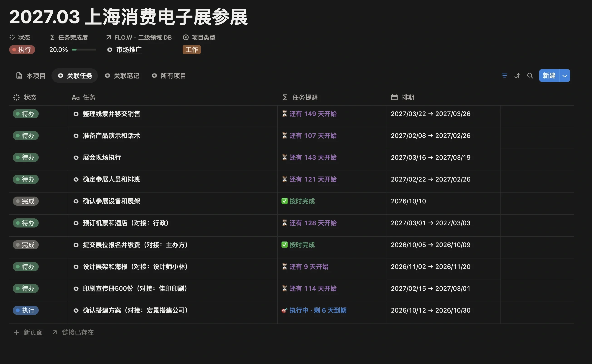This screenshot has width=592, height=364.
Task: Open task 确定参展人员和排班
Action: click(x=111, y=179)
